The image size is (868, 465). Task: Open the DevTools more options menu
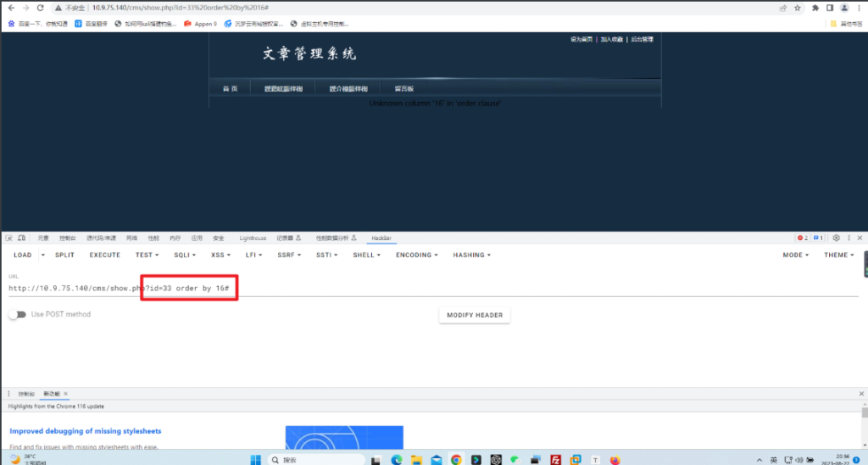pyautogui.click(x=849, y=238)
